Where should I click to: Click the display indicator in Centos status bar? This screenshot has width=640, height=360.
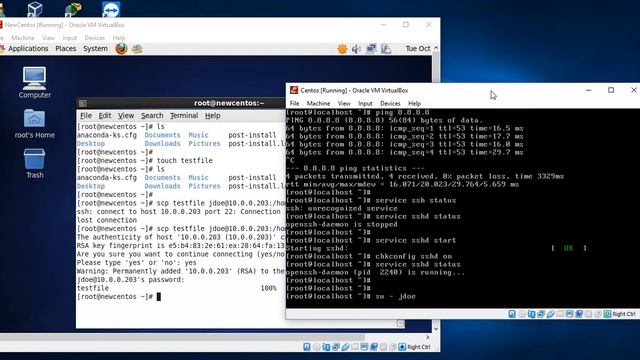point(569,314)
